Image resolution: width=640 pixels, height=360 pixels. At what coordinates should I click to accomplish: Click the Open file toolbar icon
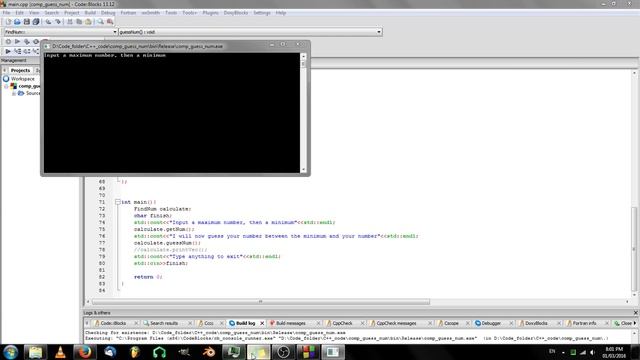(17, 22)
